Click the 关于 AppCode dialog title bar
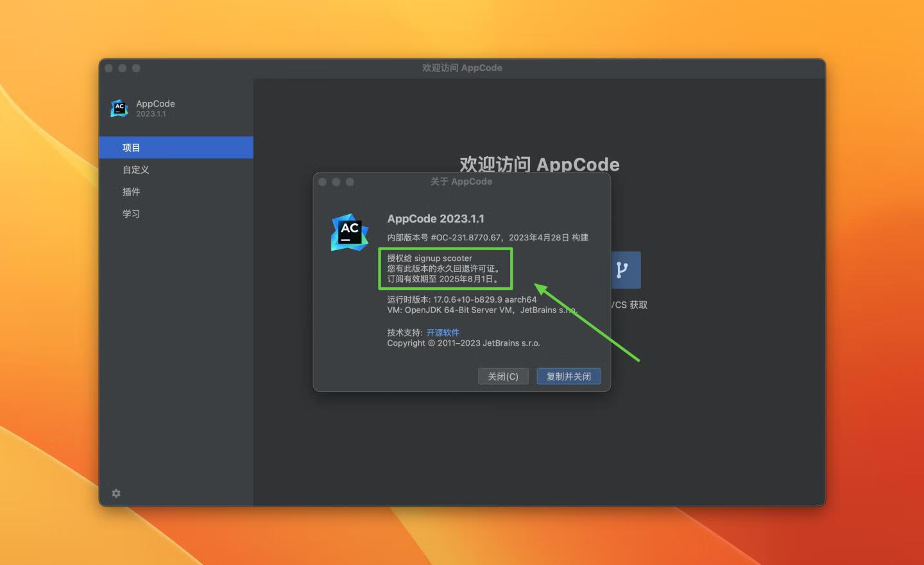Image resolution: width=924 pixels, height=565 pixels. (461, 182)
